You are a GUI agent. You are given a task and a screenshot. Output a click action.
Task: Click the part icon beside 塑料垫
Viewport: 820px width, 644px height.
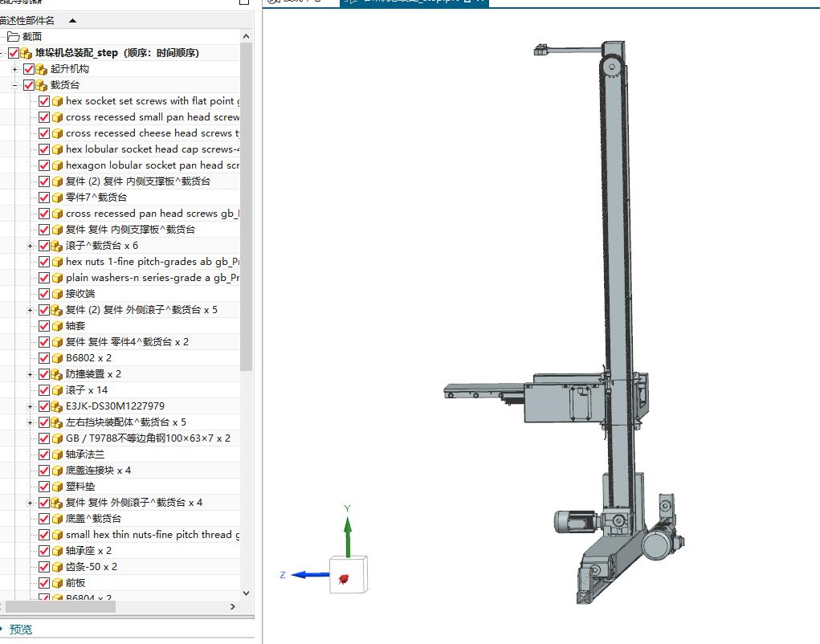(57, 487)
